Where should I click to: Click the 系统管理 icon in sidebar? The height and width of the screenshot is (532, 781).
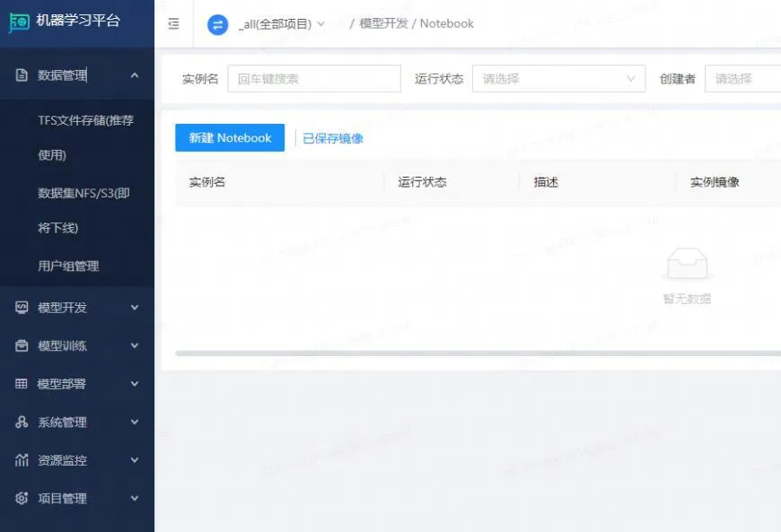[22, 422]
